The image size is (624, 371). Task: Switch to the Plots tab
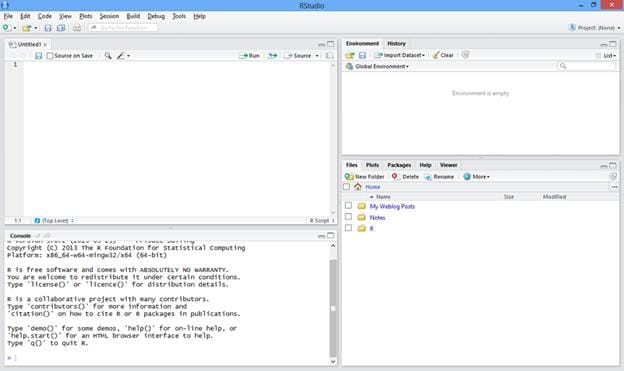pos(372,165)
